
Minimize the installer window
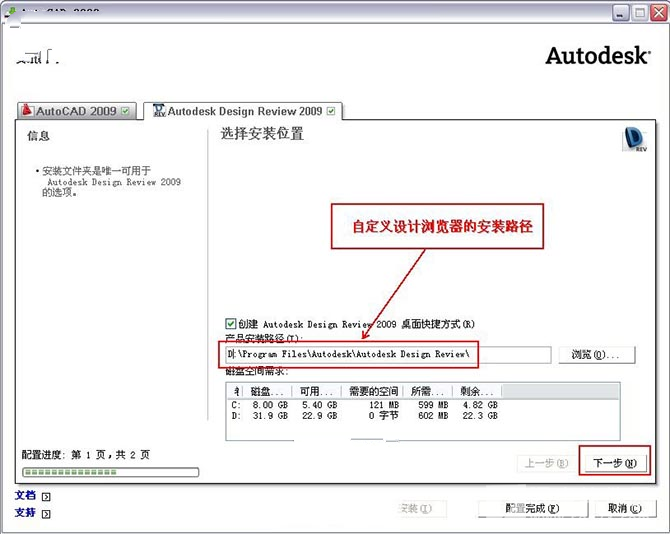(620, 13)
